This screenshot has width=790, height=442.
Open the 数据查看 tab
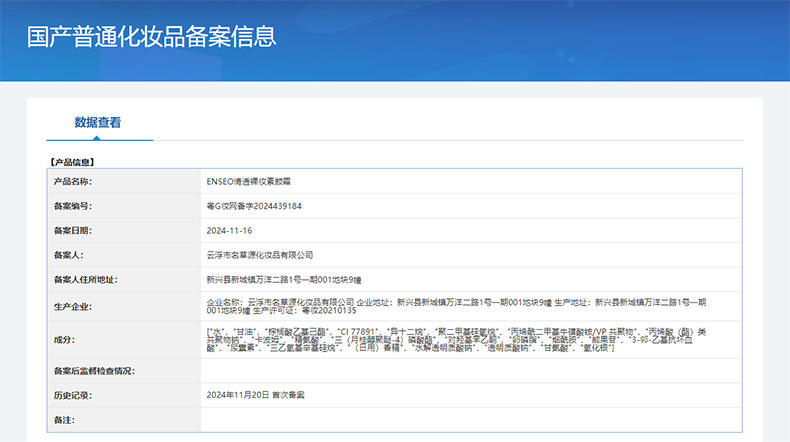(98, 122)
